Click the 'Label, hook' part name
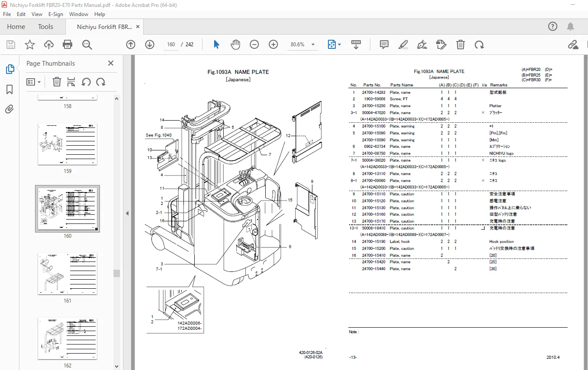The height and width of the screenshot is (370, 588). (400, 242)
